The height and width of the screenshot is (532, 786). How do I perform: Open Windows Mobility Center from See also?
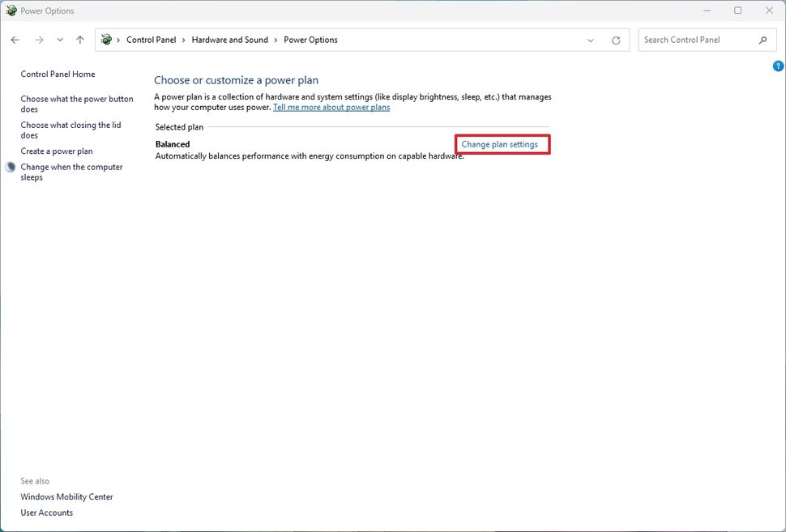(66, 496)
